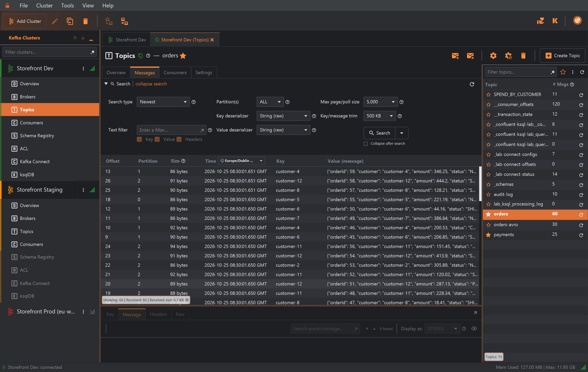This screenshot has height=372, width=588.
Task: Click the Add Cluster button
Action: (x=24, y=21)
